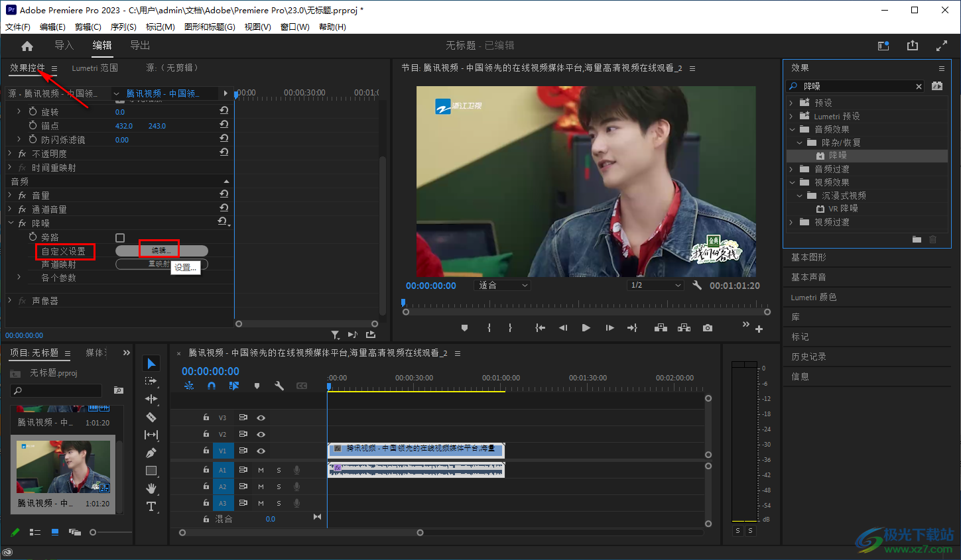Toggle snap magnet in timeline
This screenshot has width=961, height=560.
pyautogui.click(x=212, y=386)
